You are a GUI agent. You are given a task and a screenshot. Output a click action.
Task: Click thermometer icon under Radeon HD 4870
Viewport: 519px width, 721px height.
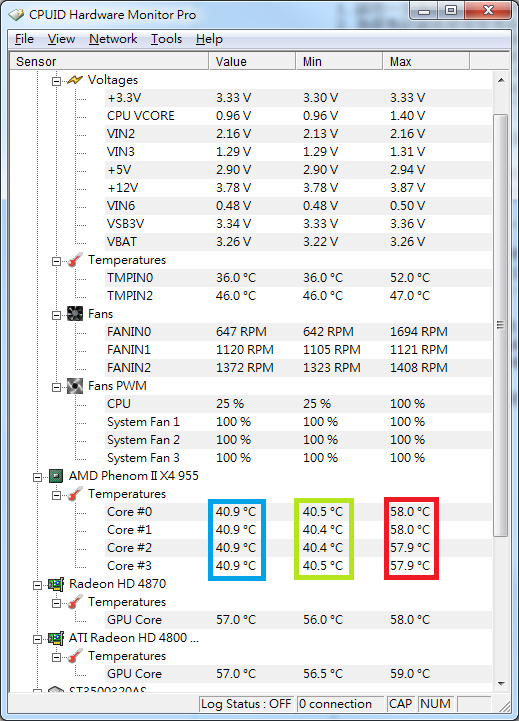[75, 602]
